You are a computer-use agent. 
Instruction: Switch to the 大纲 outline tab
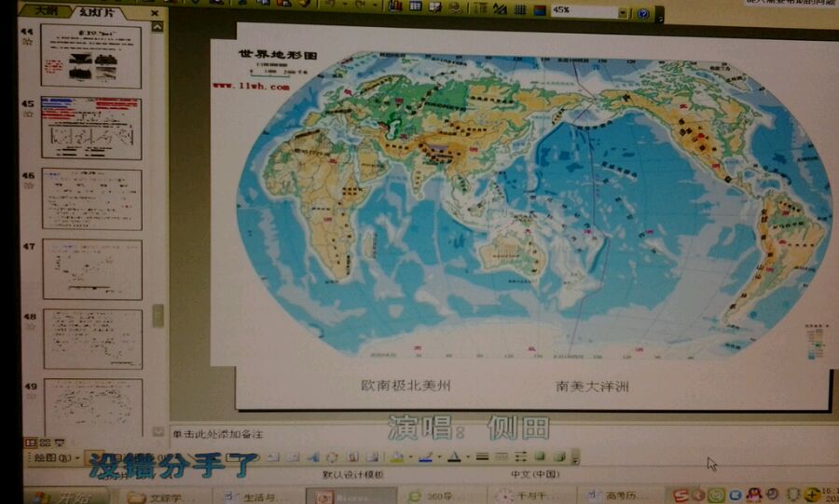click(x=46, y=10)
